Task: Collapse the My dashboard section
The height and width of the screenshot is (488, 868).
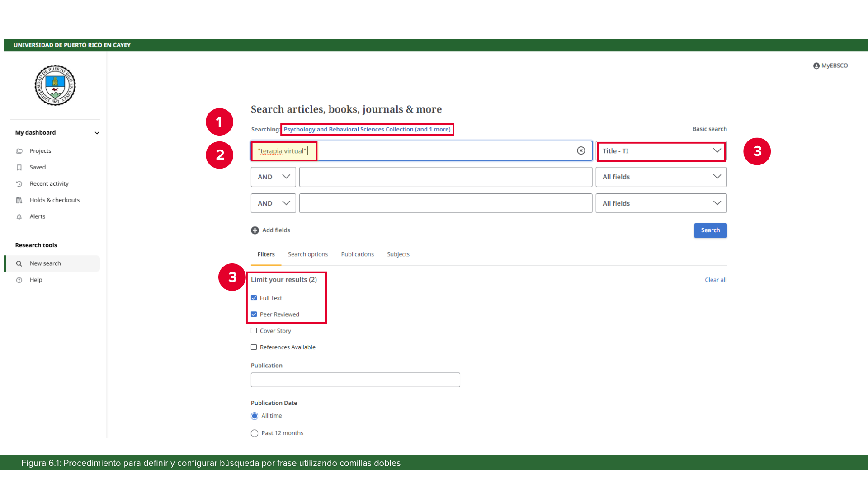Action: click(97, 133)
